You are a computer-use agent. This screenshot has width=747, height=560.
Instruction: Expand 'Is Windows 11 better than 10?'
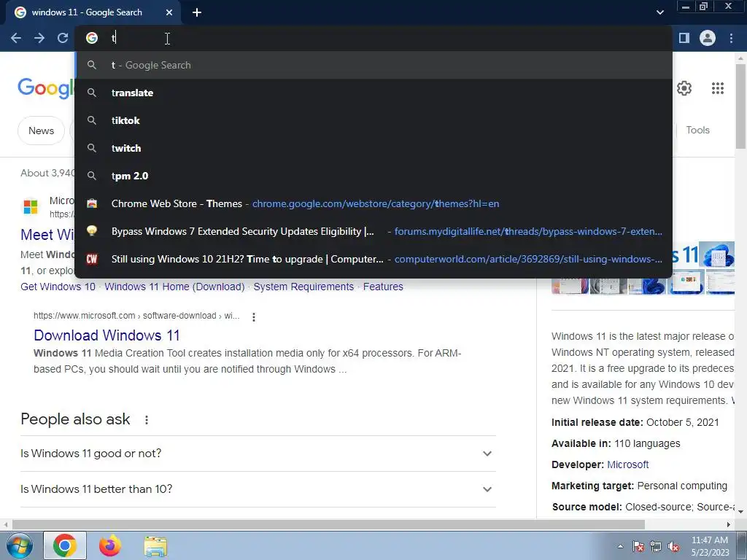tap(258, 489)
